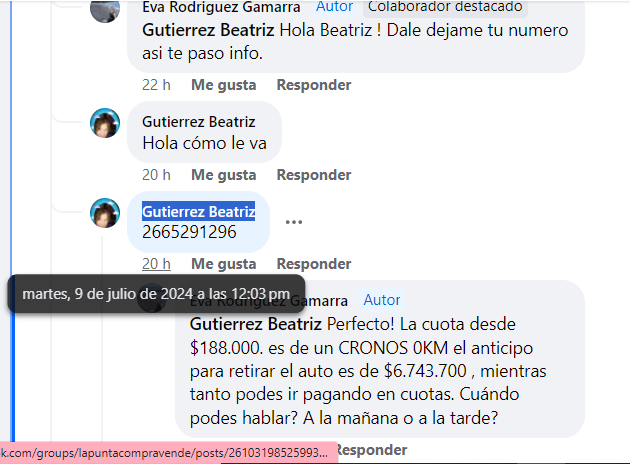This screenshot has width=630, height=464.
Task: Open "Eva Rodriguez Gamarra" profile name at top
Action: (x=221, y=7)
